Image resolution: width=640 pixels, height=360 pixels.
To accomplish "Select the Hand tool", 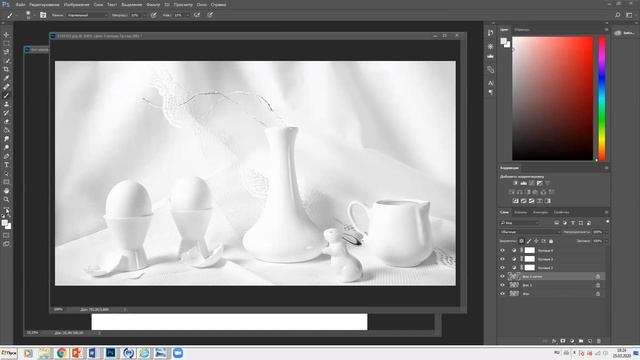I will pos(6,191).
